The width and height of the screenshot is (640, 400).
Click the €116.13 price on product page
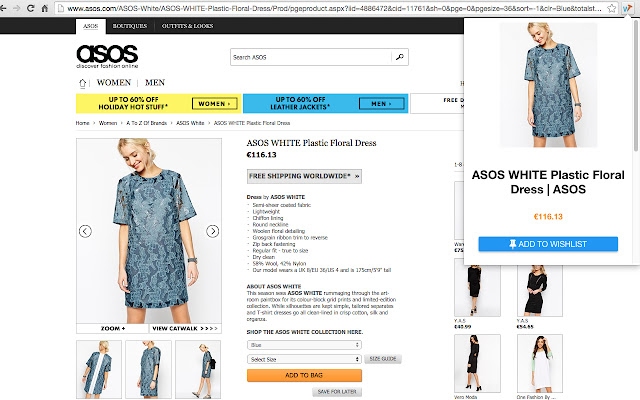click(262, 155)
